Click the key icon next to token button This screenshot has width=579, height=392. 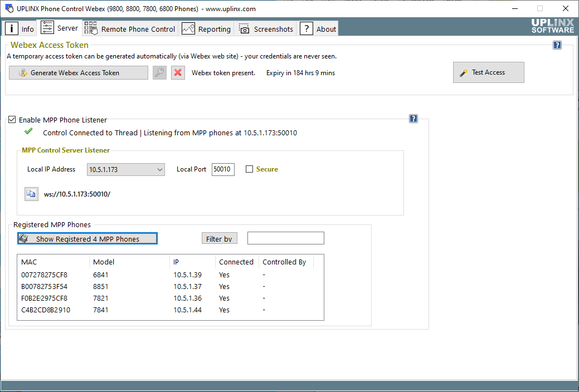159,73
